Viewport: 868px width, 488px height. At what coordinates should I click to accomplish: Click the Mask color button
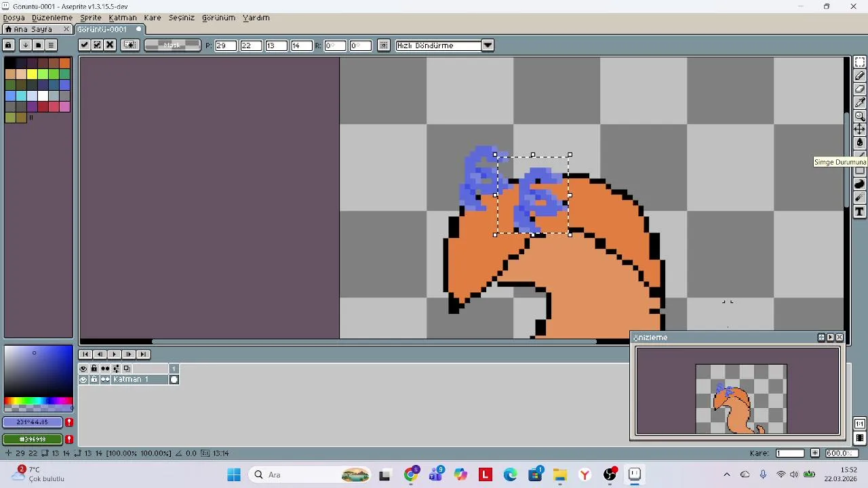click(172, 45)
